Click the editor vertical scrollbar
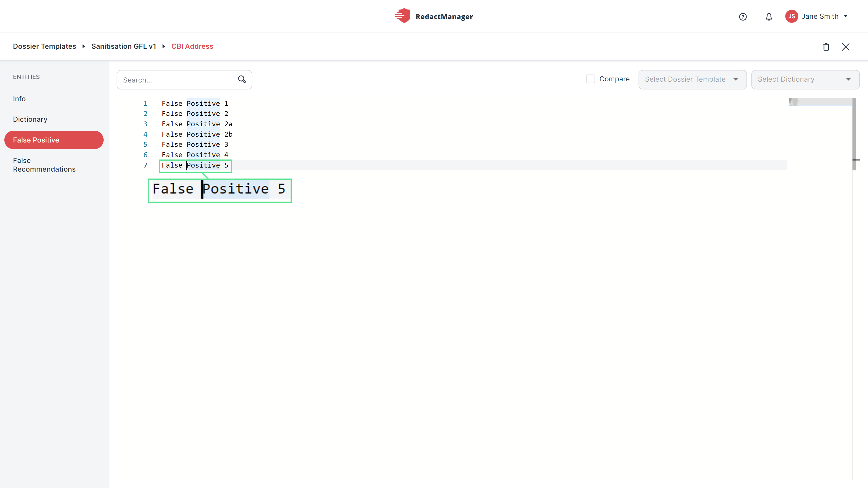The height and width of the screenshot is (488, 868). coord(854,134)
